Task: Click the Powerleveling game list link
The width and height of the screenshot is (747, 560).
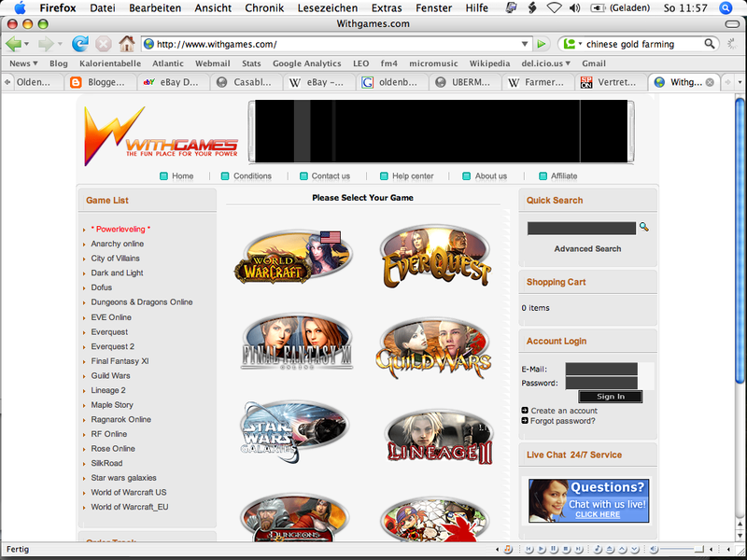Action: click(x=120, y=229)
